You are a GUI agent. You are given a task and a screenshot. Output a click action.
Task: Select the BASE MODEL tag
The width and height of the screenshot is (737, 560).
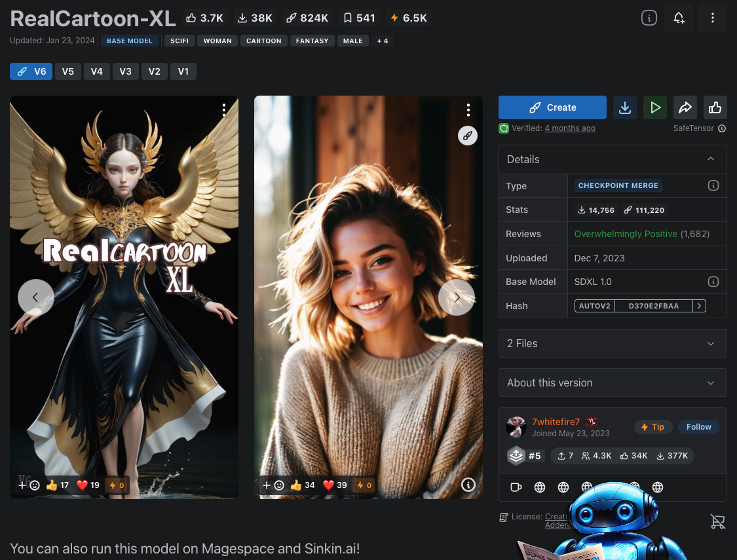click(129, 41)
